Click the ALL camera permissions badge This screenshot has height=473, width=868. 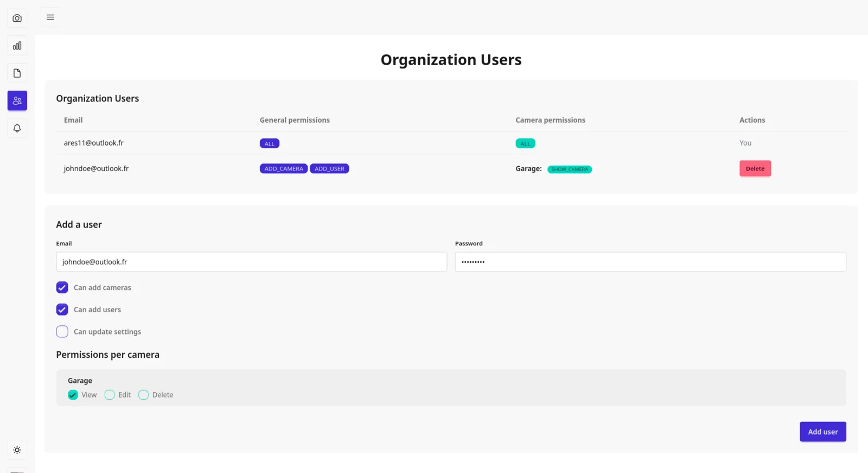pyautogui.click(x=525, y=143)
